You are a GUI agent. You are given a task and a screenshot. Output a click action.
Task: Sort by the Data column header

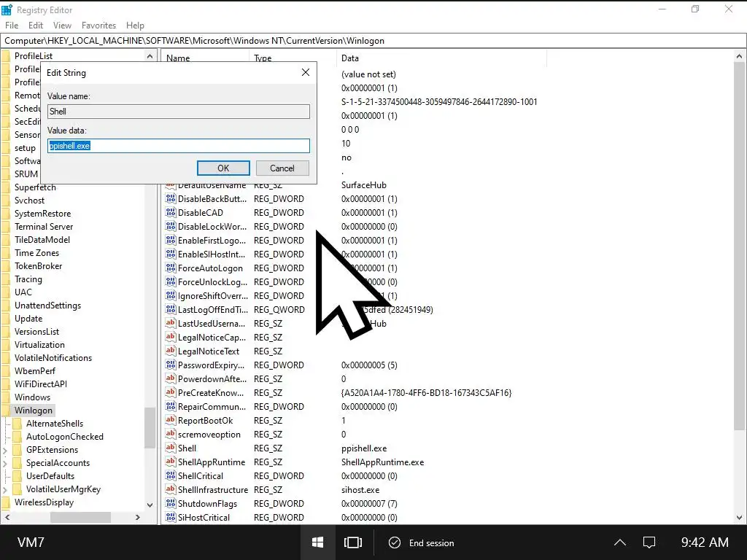click(441, 58)
